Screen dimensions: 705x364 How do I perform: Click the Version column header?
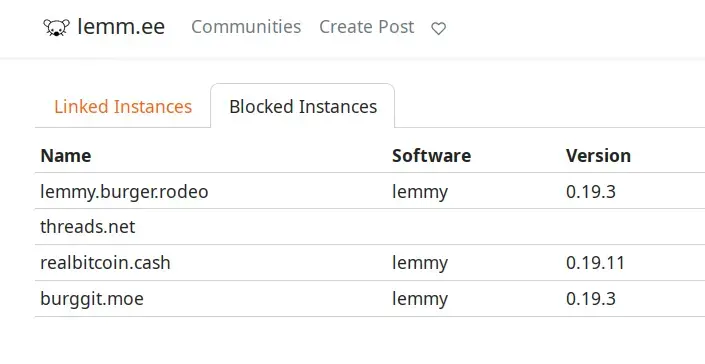point(598,155)
